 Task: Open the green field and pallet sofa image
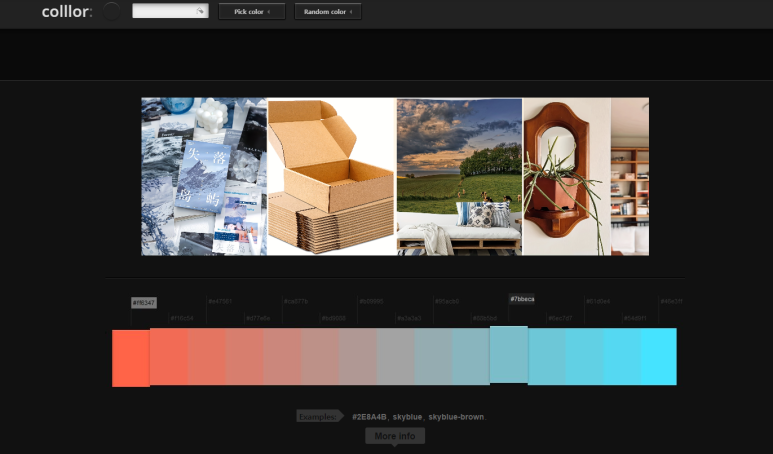click(x=459, y=176)
